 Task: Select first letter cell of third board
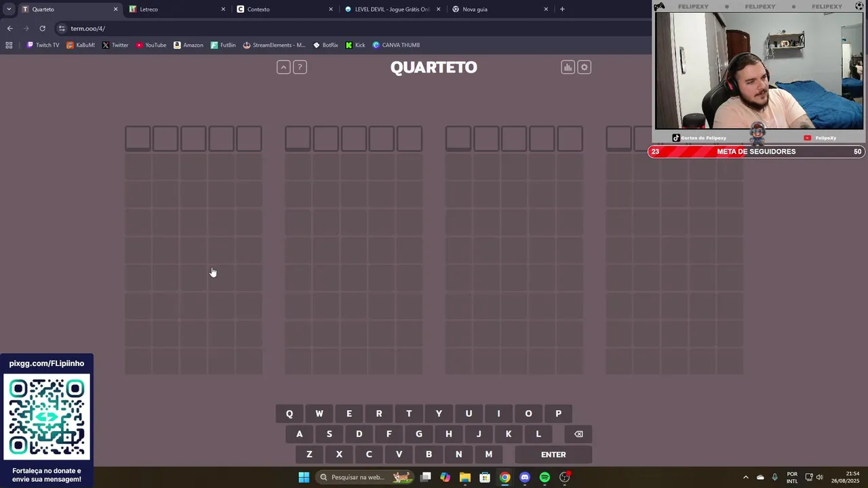pos(458,138)
